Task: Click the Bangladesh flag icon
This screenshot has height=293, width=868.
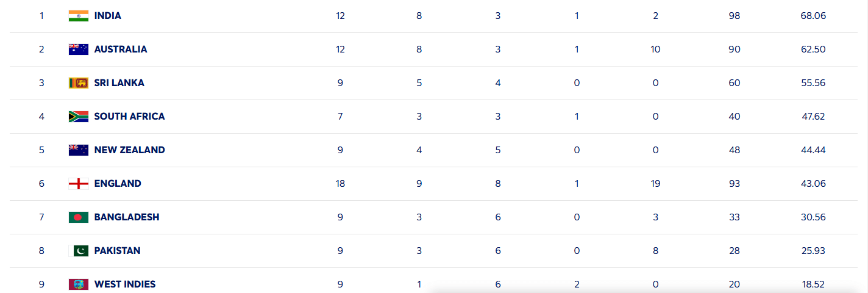Action: coord(79,217)
